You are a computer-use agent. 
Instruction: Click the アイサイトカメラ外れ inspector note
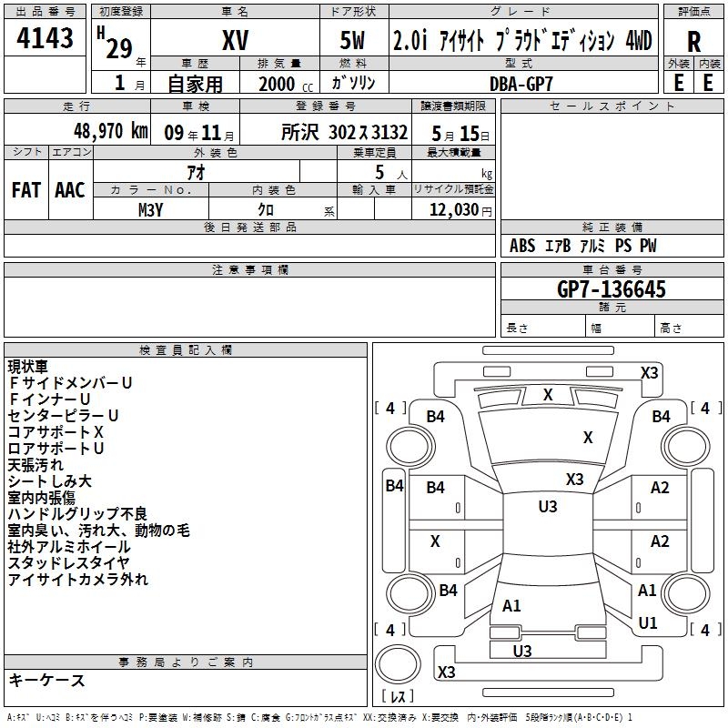(77, 580)
